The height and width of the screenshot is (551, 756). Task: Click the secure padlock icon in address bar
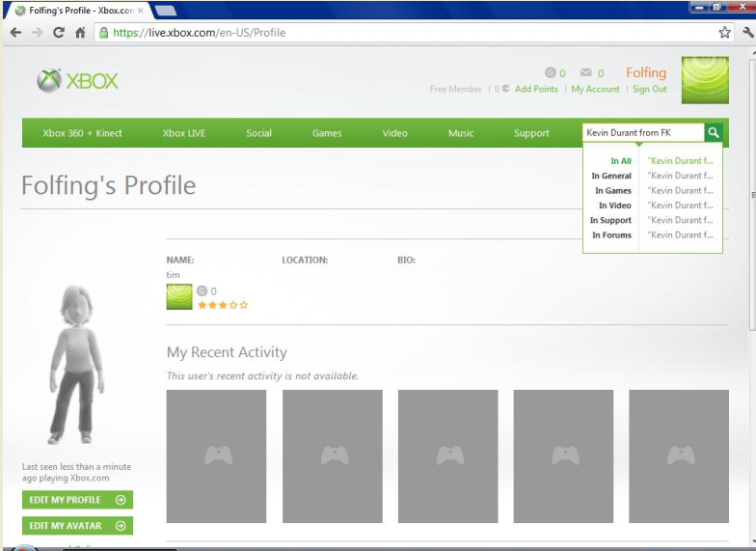point(103,33)
